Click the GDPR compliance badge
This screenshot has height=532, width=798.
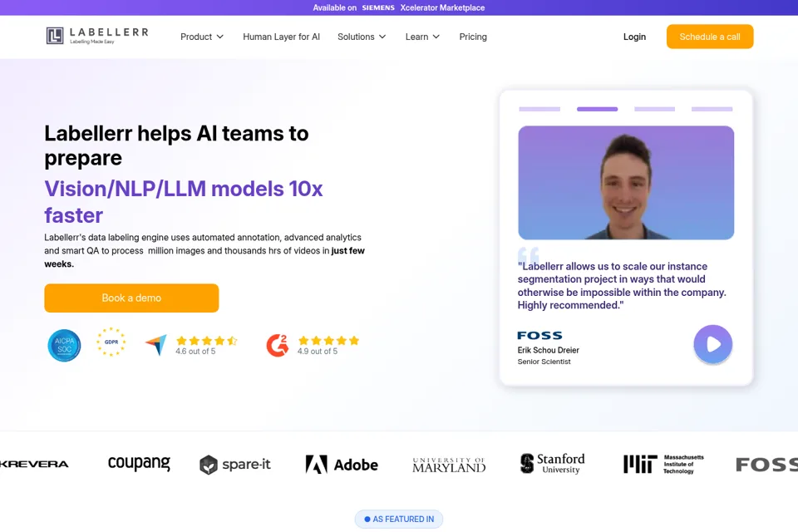[x=111, y=342]
